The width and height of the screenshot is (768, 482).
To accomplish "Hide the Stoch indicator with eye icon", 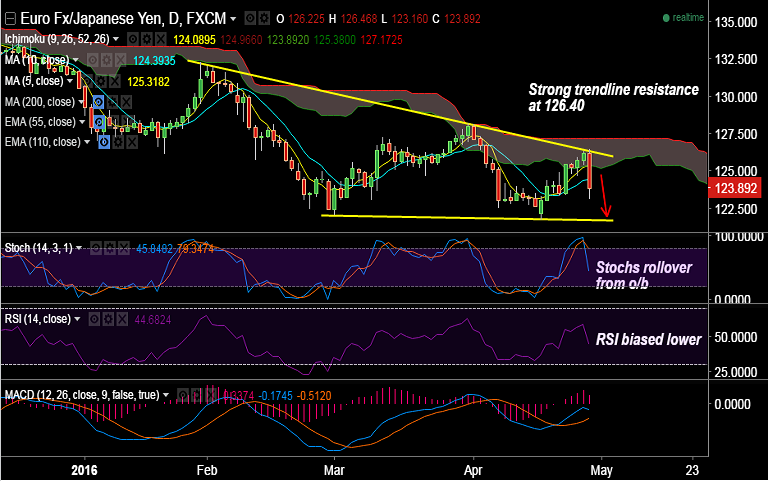I will 96,248.
